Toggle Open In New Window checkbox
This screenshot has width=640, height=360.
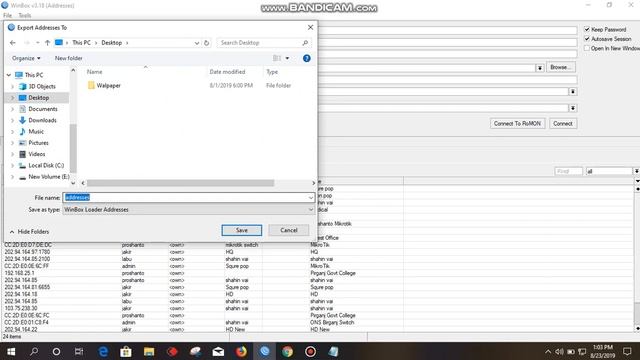coord(587,48)
